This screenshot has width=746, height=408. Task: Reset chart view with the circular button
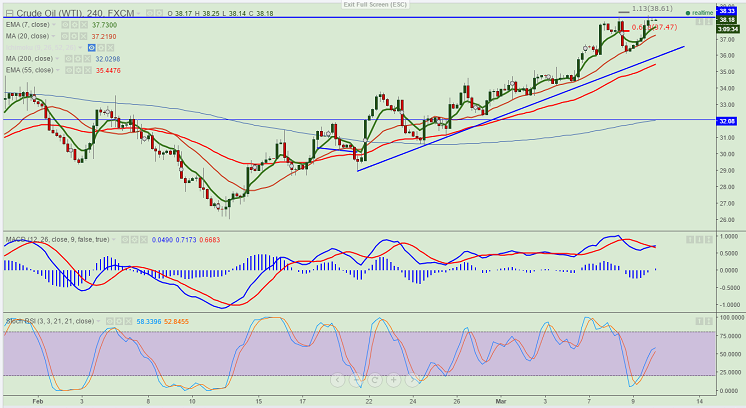tap(374, 380)
